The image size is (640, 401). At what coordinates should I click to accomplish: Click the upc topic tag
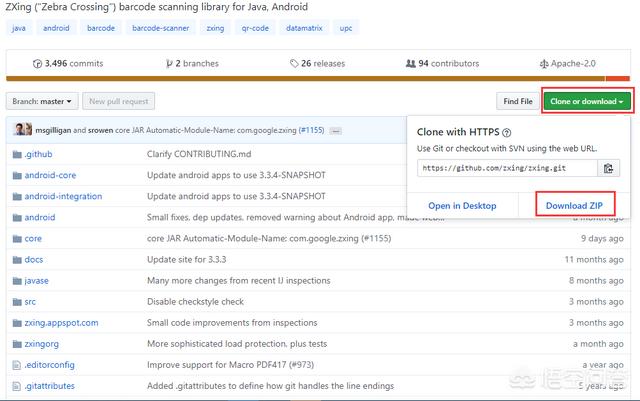(x=346, y=28)
